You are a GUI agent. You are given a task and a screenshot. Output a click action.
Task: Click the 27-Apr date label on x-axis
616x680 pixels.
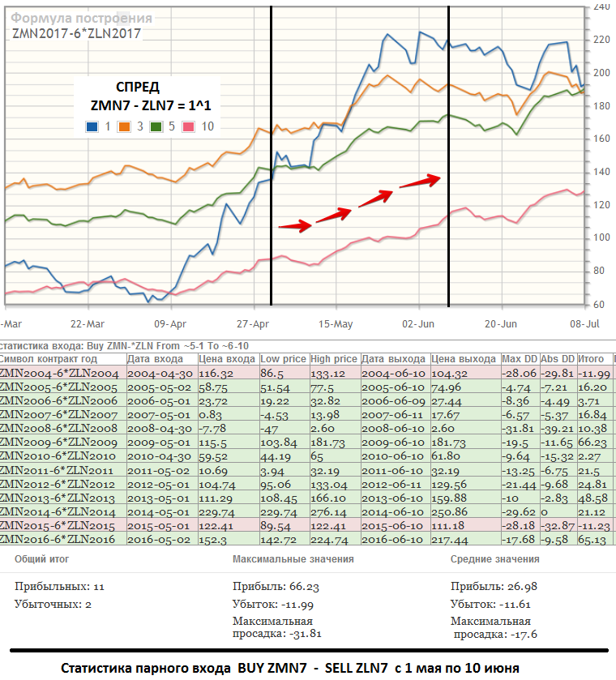253,324
